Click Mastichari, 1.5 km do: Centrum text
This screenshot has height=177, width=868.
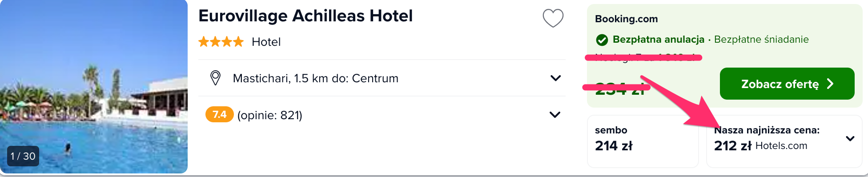[x=316, y=78]
